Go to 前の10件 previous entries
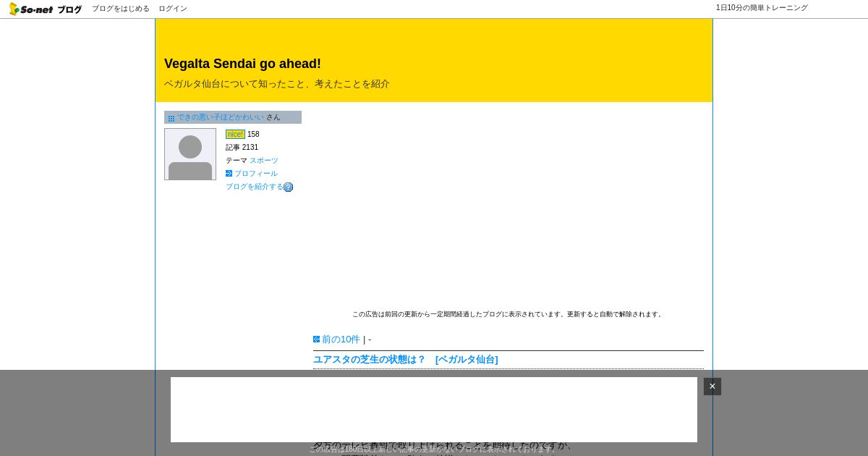The width and height of the screenshot is (868, 456). coord(341,339)
